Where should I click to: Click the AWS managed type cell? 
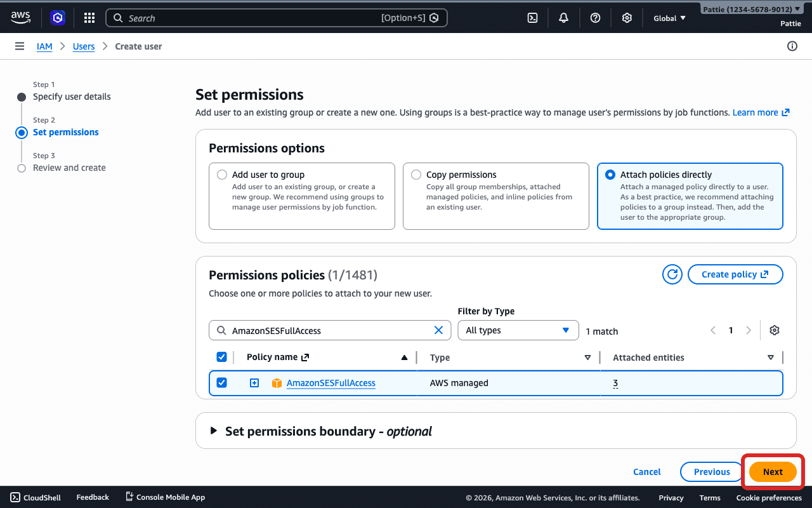coord(459,383)
